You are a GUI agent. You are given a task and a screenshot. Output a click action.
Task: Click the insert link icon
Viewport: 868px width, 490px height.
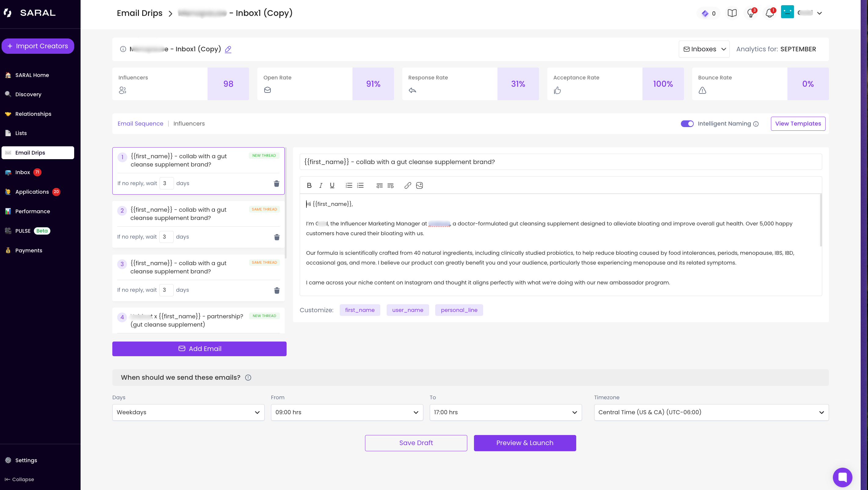[x=407, y=185]
